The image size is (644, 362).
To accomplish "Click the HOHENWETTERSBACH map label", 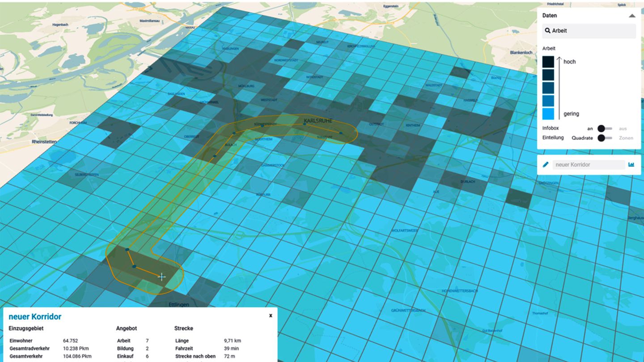I will tap(460, 291).
